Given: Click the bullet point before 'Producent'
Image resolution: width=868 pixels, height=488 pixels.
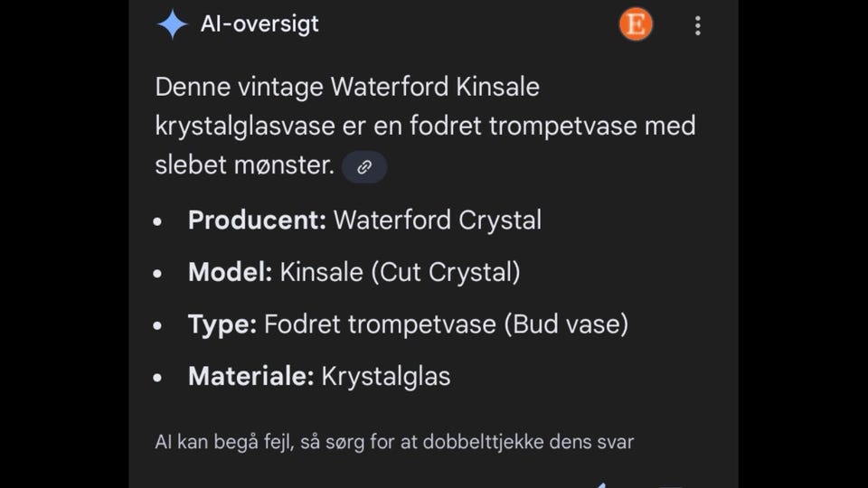Looking at the screenshot, I should point(159,221).
